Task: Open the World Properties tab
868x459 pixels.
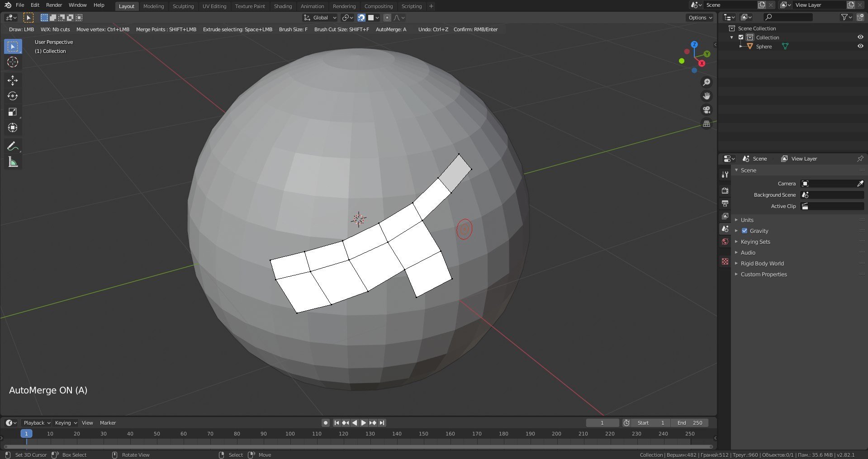Action: 725,241
